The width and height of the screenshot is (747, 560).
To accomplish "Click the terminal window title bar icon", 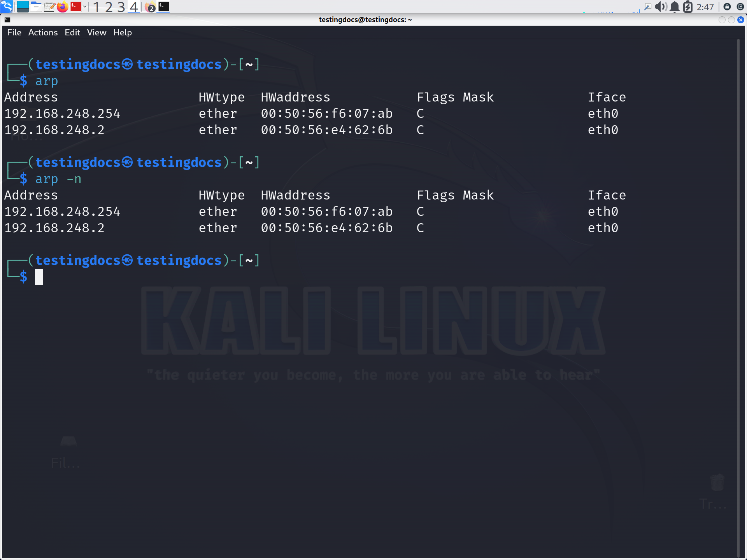I will tap(7, 20).
